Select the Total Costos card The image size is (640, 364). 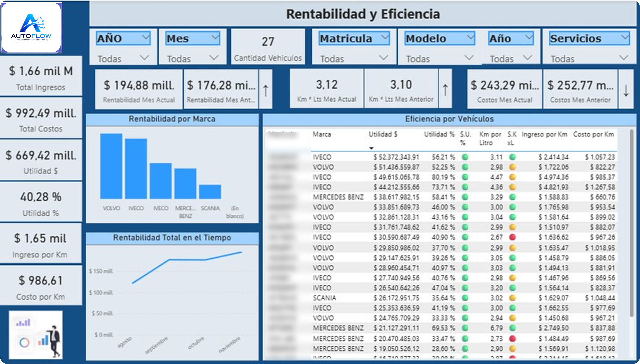click(x=41, y=119)
